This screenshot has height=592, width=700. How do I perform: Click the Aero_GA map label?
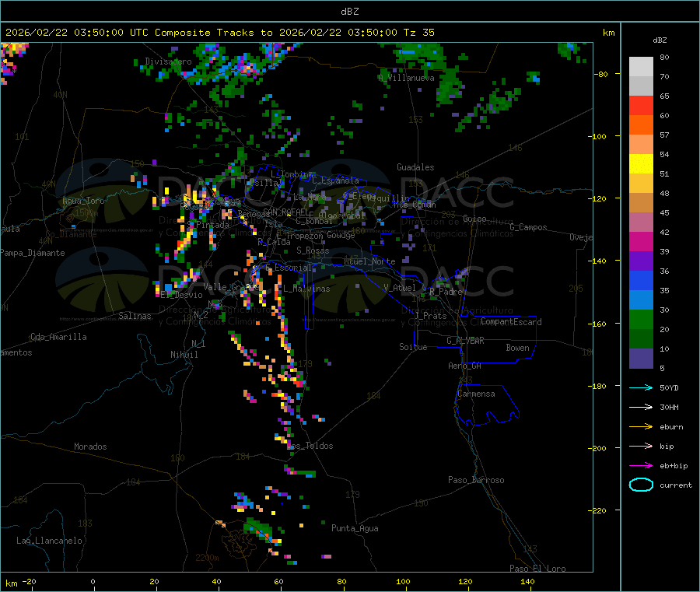(464, 366)
